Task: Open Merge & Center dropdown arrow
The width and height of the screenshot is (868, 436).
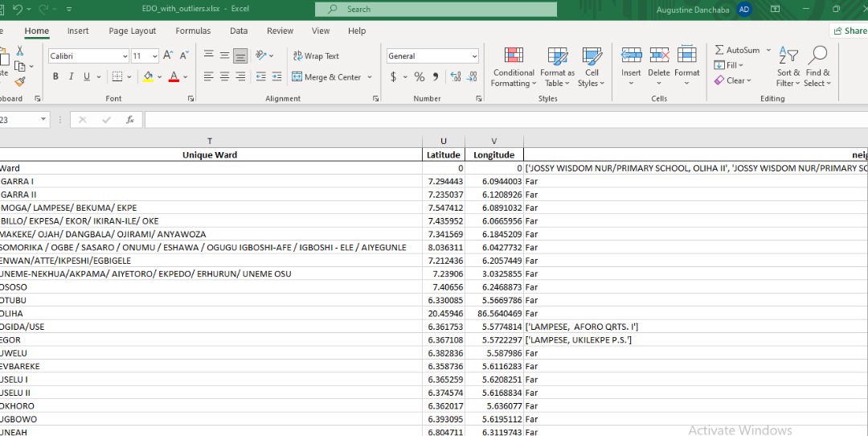Action: click(369, 77)
